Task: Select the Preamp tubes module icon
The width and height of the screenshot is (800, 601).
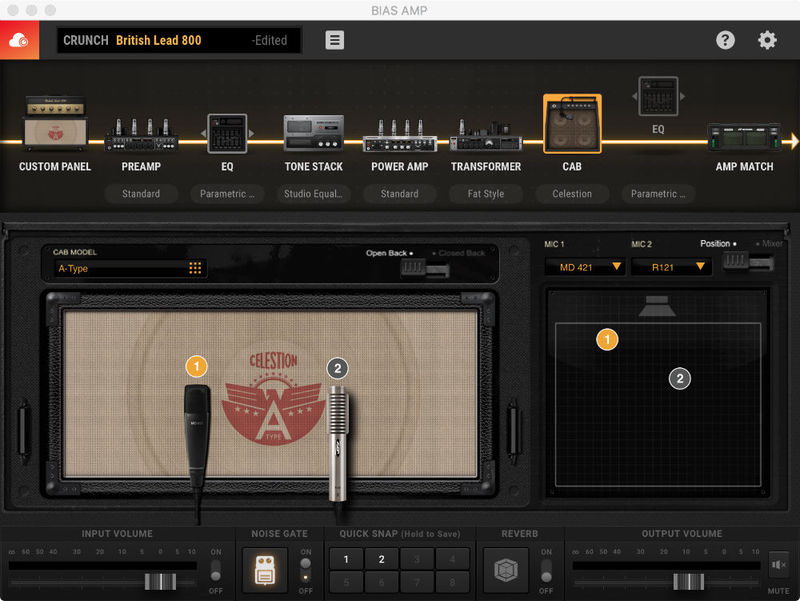Action: (x=141, y=135)
